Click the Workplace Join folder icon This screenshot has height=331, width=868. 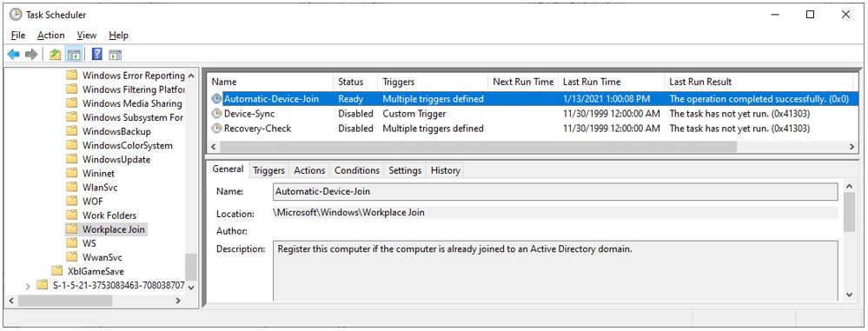pyautogui.click(x=72, y=229)
